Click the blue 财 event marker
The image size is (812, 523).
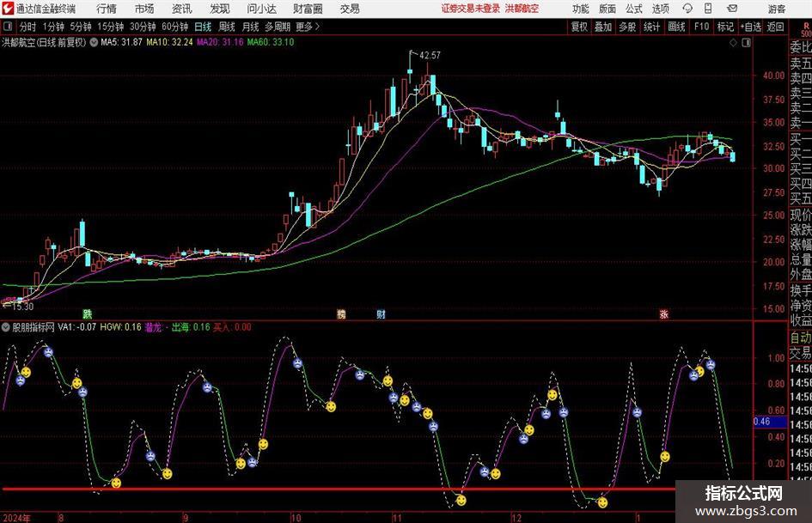[381, 313]
